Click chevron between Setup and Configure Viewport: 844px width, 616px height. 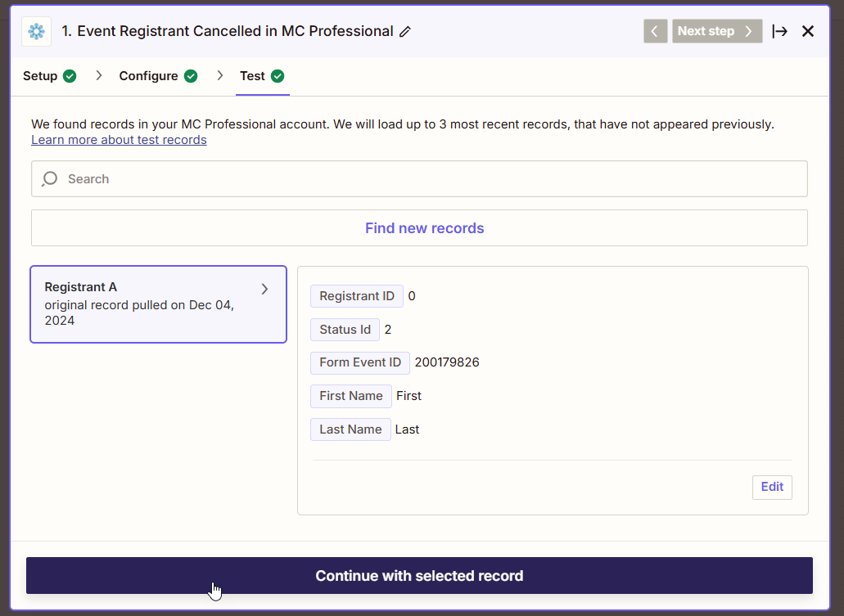click(x=98, y=76)
